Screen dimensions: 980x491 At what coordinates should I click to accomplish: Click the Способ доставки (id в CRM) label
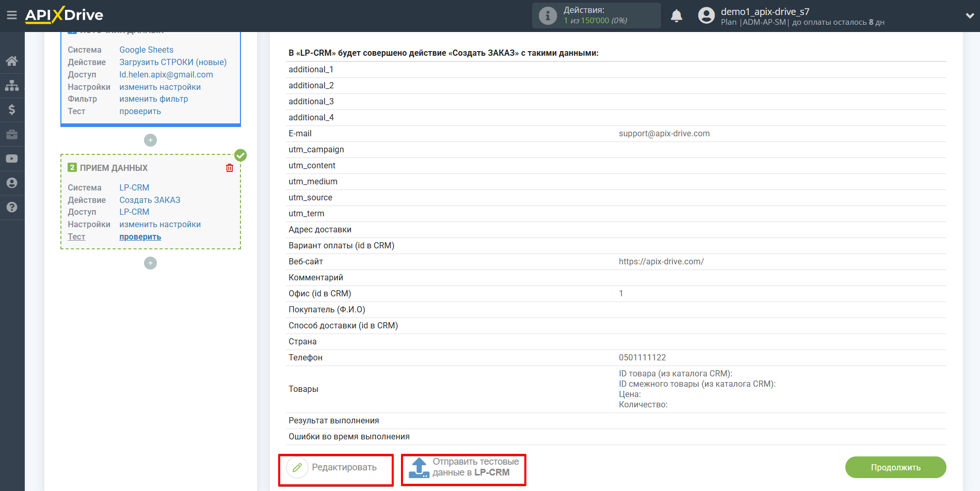point(343,325)
